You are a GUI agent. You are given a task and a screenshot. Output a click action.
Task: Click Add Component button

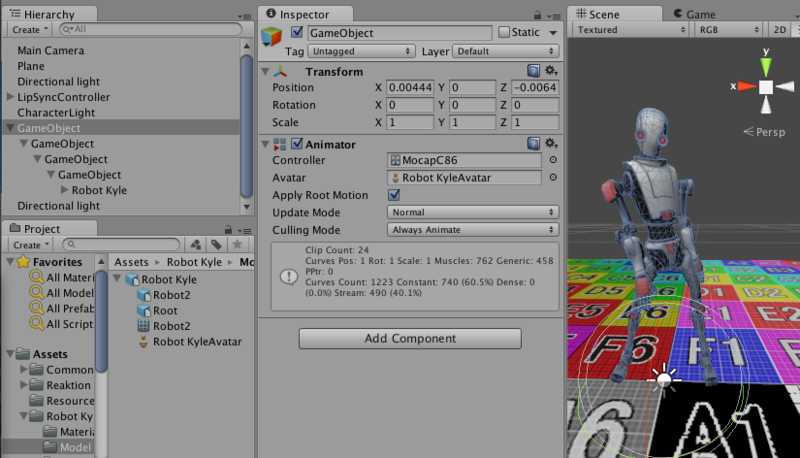coord(410,338)
